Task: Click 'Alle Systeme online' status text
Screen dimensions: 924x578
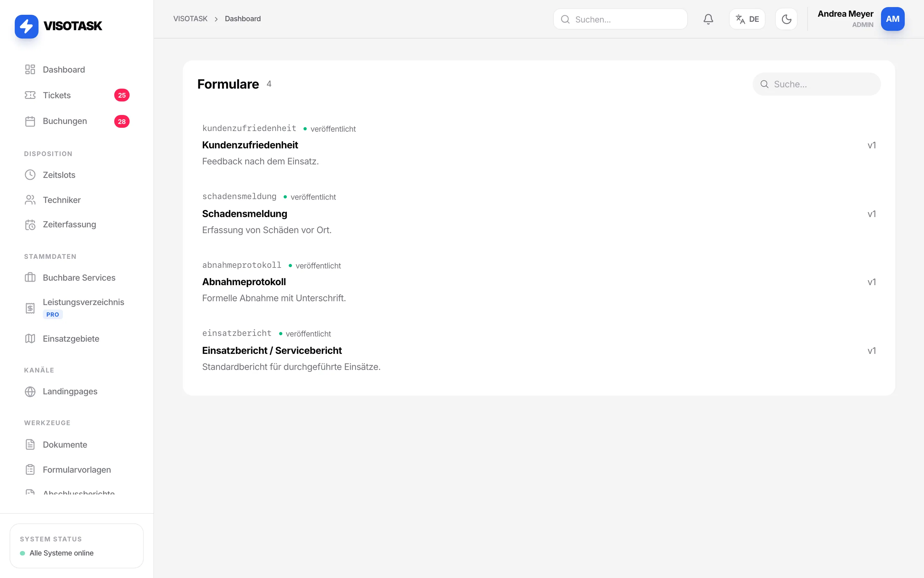Action: [x=62, y=553]
